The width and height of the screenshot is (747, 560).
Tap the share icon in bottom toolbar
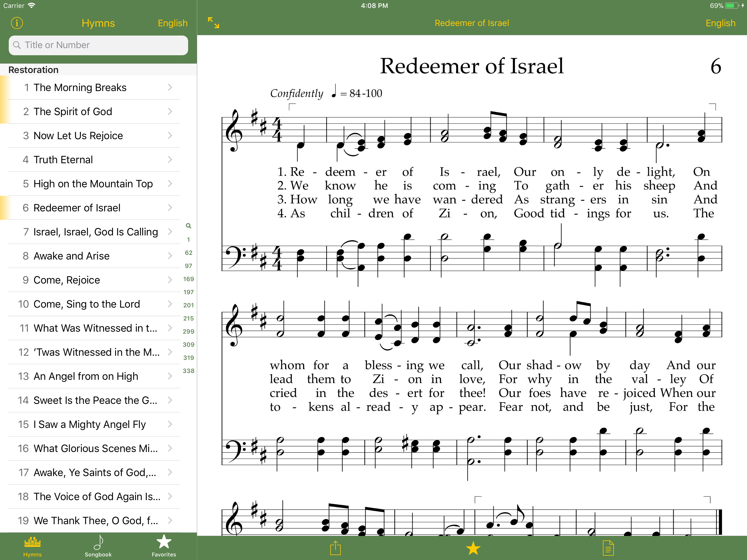[x=335, y=548]
